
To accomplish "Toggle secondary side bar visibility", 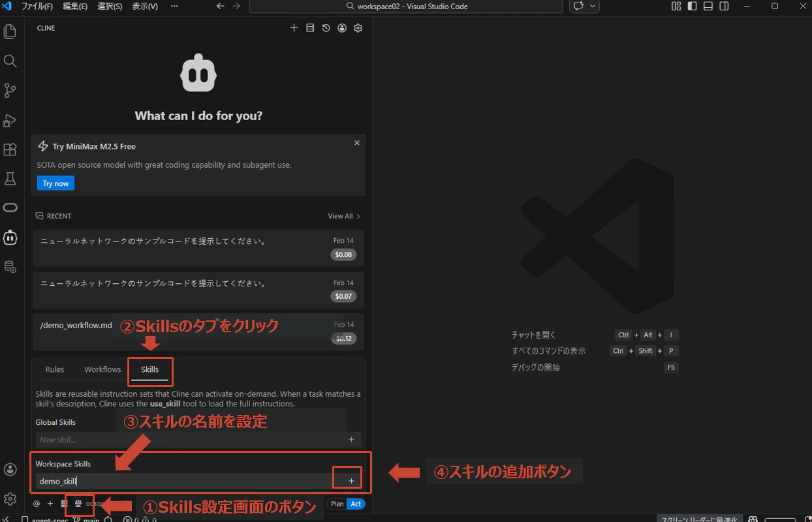I will coord(725,6).
